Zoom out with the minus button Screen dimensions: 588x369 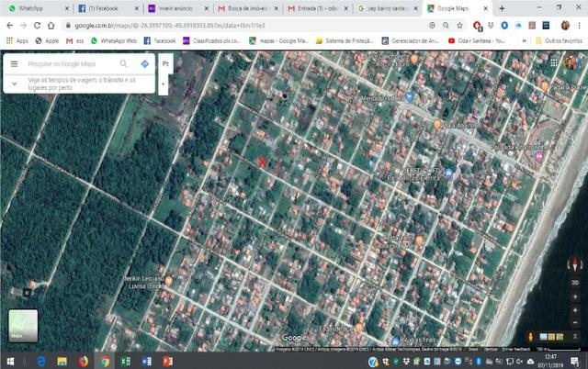[575, 322]
